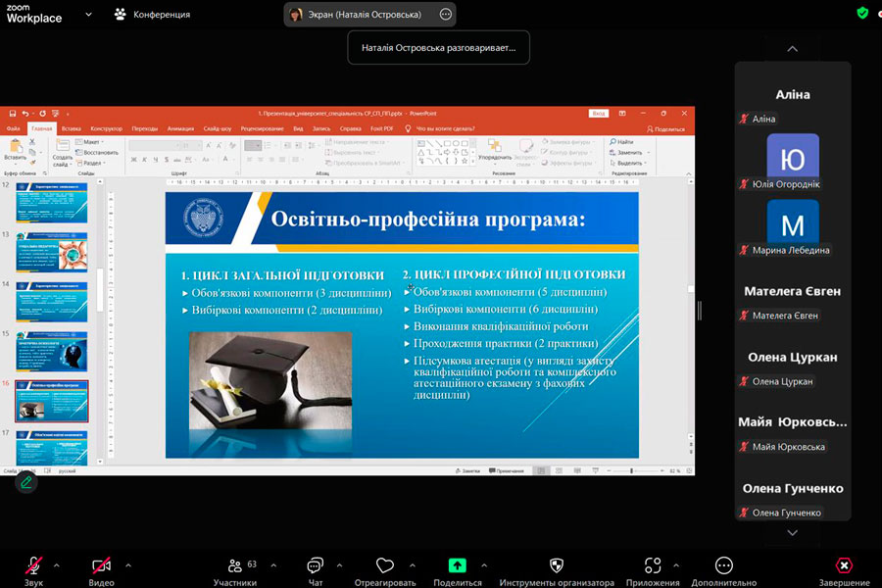Viewport: 882px width, 588px height.
Task: Open the Дополнительно more options icon
Action: (723, 565)
